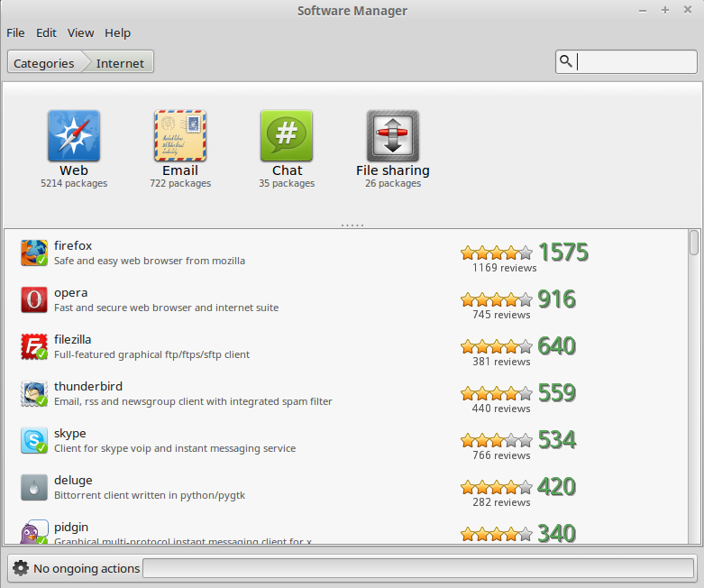704x588 pixels.
Task: Click thunderbird score 559
Action: tap(557, 393)
